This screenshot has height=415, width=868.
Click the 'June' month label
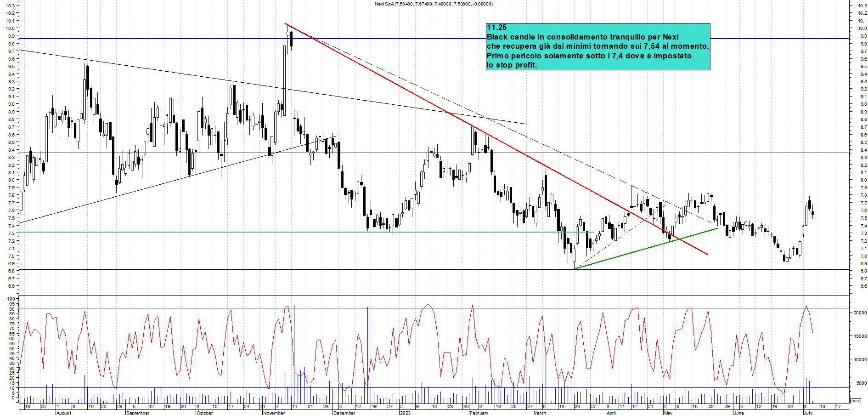(738, 413)
